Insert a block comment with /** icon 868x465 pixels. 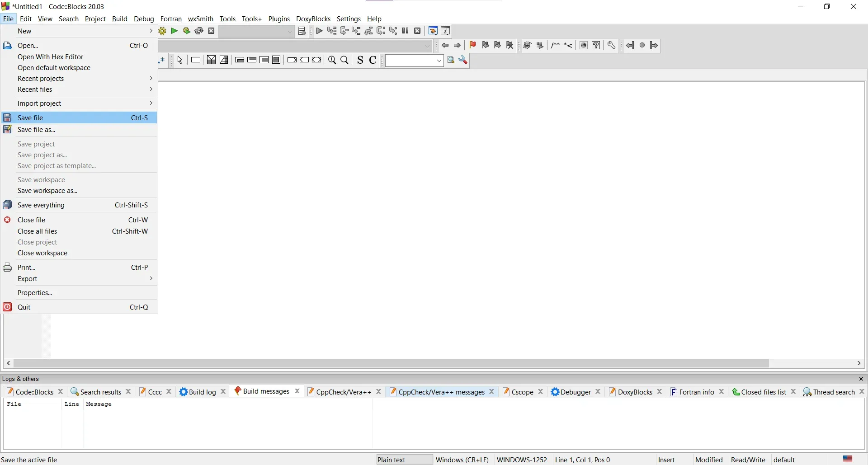point(556,46)
